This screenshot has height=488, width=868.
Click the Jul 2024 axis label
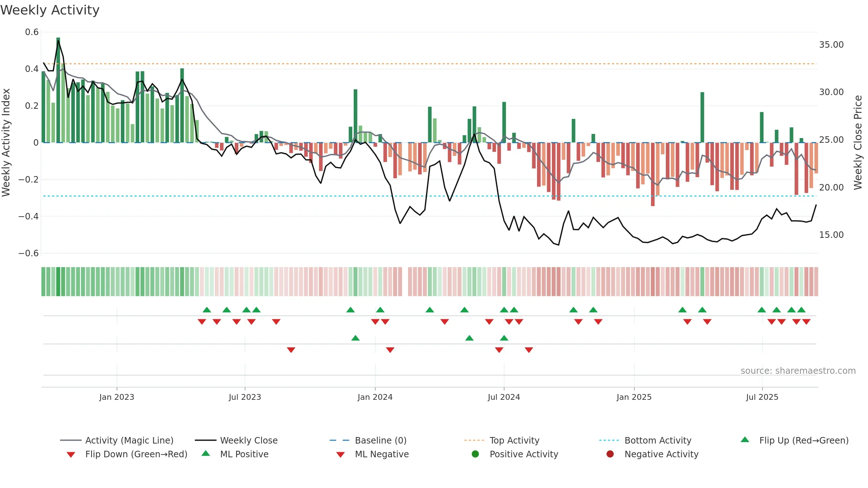[504, 397]
